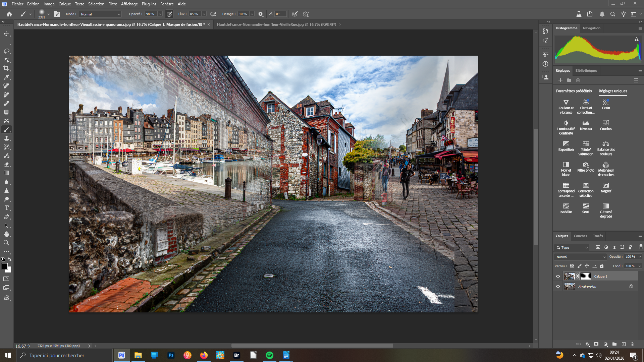This screenshot has width=644, height=362.
Task: Open the brush Mode dropdown
Action: [x=100, y=14]
